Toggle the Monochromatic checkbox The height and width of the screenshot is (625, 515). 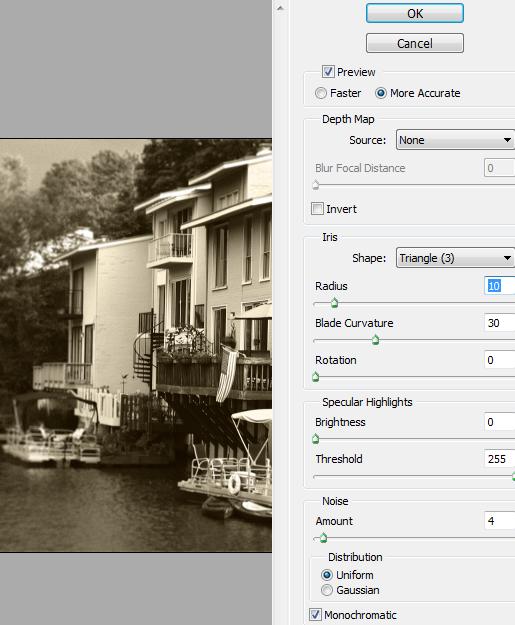click(315, 615)
